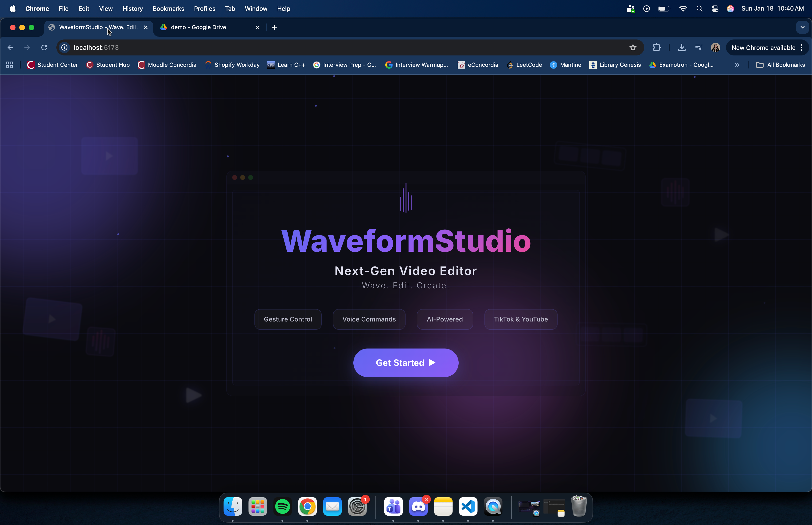Open the Chrome downloads icon
The height and width of the screenshot is (525, 812).
682,47
